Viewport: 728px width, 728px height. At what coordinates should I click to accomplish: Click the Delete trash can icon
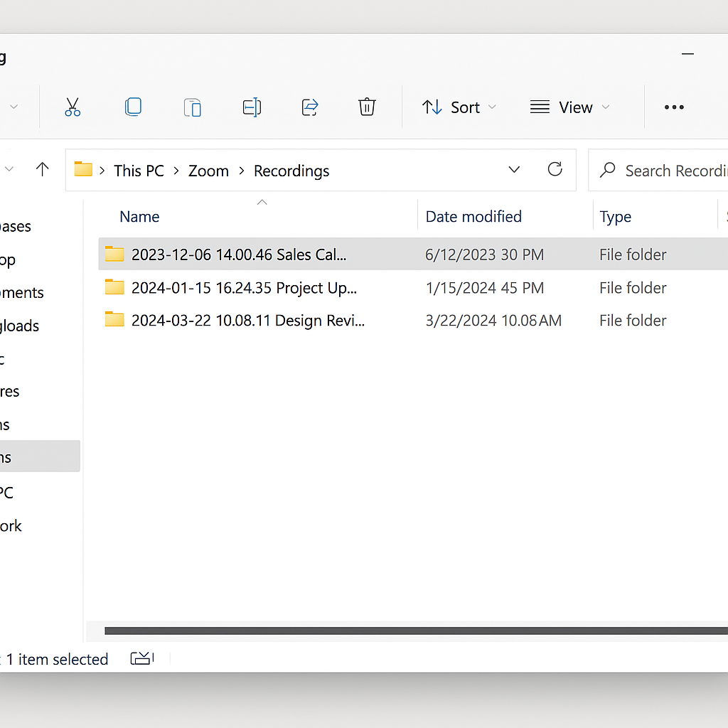(x=367, y=107)
